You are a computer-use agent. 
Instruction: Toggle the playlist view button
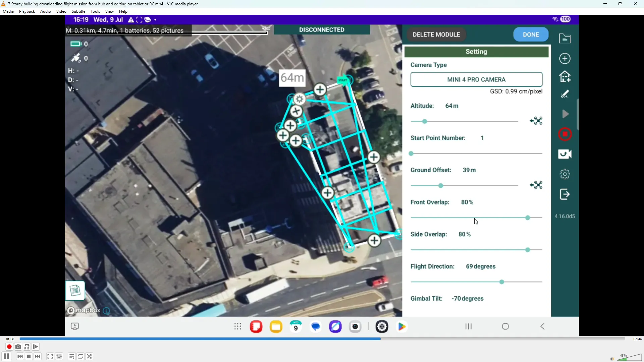(71, 356)
